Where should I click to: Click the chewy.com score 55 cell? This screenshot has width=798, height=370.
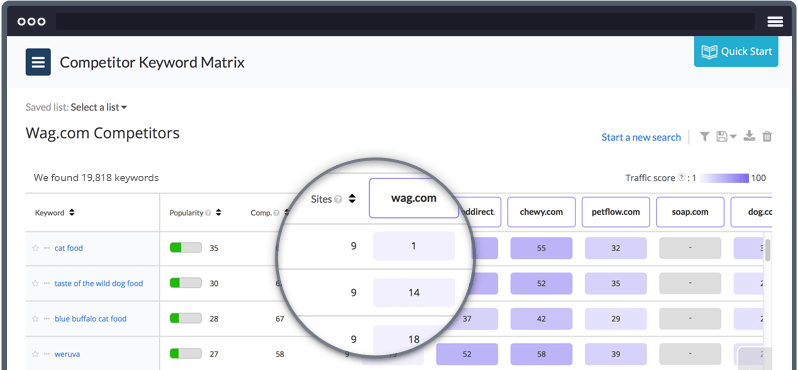point(542,248)
